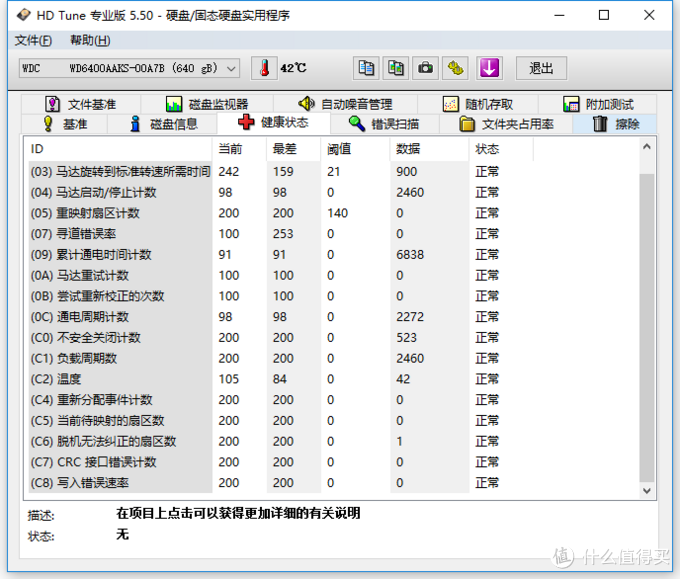Image resolution: width=680 pixels, height=579 pixels.
Task: Click the copy text to clipboard icon
Action: (367, 68)
